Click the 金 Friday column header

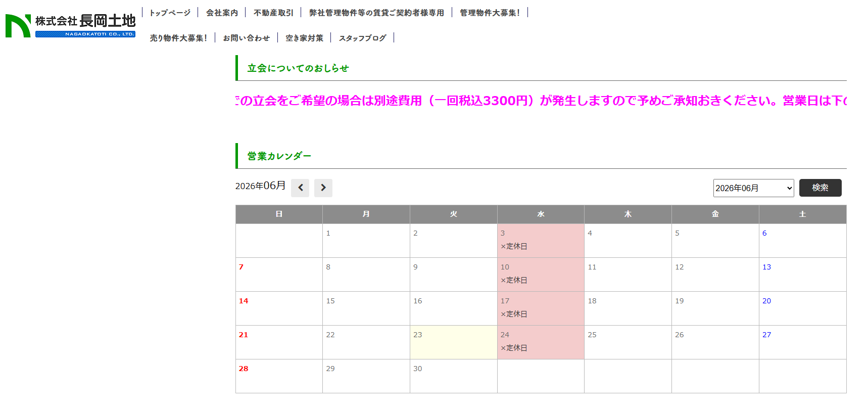point(715,214)
